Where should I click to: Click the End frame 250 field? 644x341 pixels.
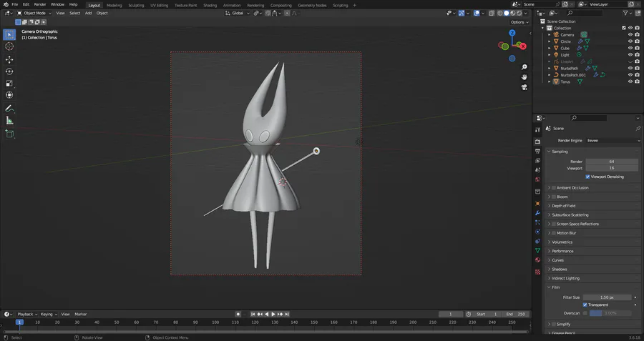515,315
